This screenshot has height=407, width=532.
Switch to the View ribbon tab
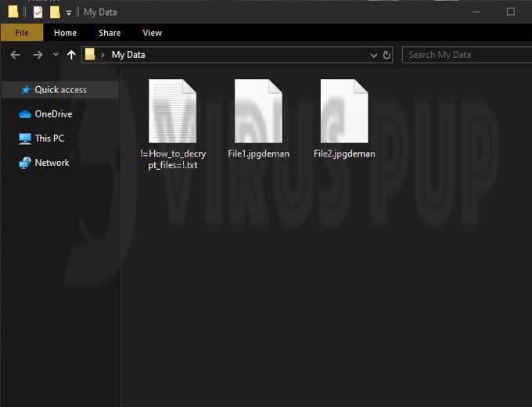pyautogui.click(x=152, y=33)
